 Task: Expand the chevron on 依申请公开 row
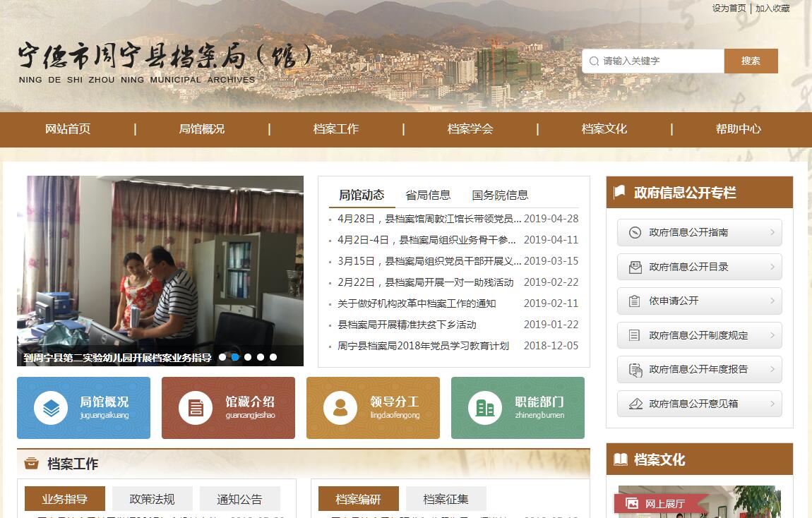click(x=772, y=301)
